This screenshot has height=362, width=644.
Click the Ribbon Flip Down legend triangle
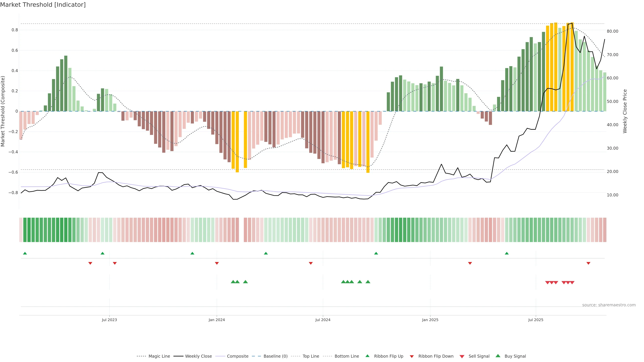click(x=412, y=356)
